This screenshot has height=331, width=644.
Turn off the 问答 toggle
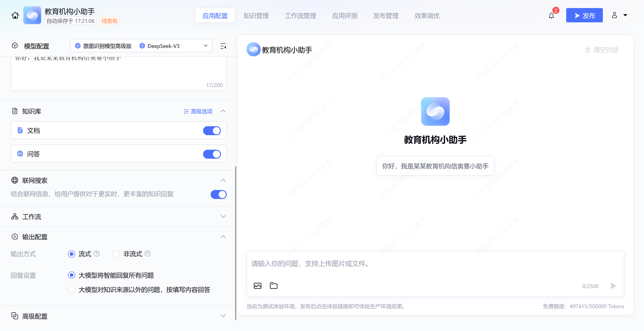click(212, 154)
